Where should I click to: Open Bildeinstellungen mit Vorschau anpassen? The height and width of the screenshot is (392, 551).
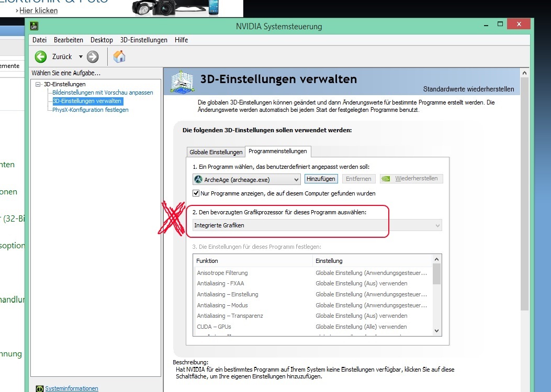click(103, 93)
